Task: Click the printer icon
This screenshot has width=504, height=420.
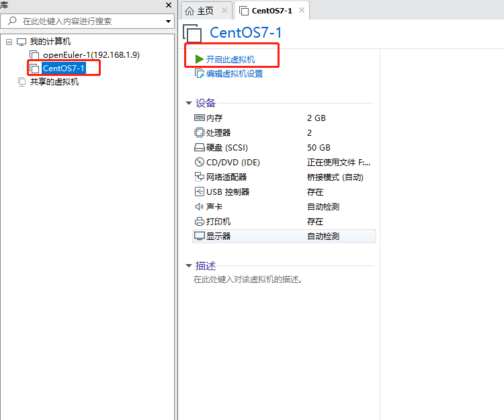Action: 200,221
